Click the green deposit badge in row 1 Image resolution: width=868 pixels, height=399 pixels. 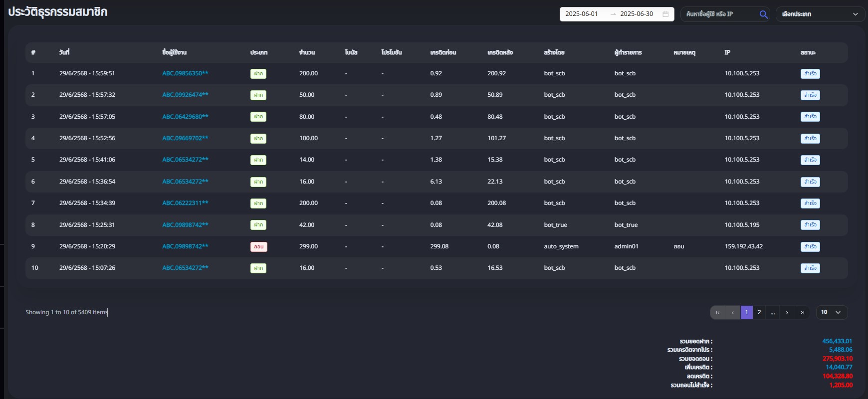point(258,74)
